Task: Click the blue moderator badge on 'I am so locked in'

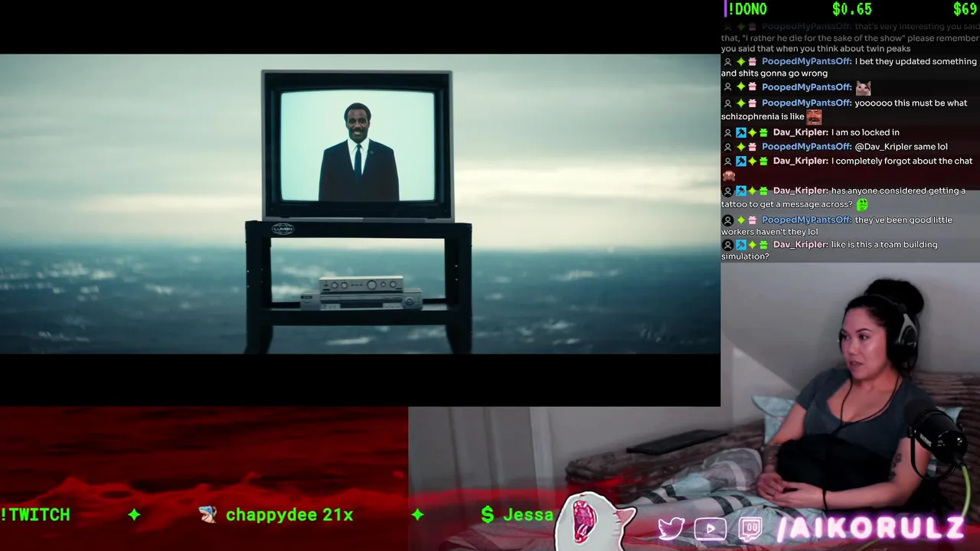Action: pyautogui.click(x=741, y=132)
